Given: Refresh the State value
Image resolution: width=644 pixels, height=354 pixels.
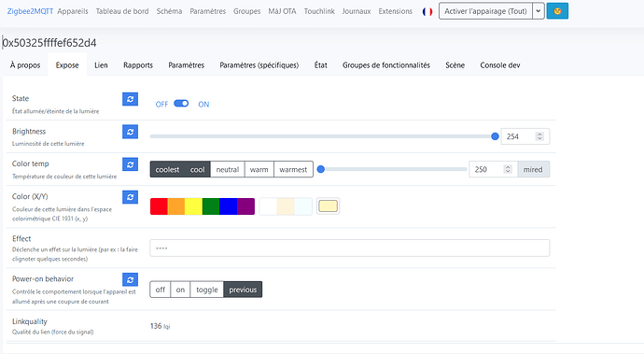Looking at the screenshot, I should 130,99.
